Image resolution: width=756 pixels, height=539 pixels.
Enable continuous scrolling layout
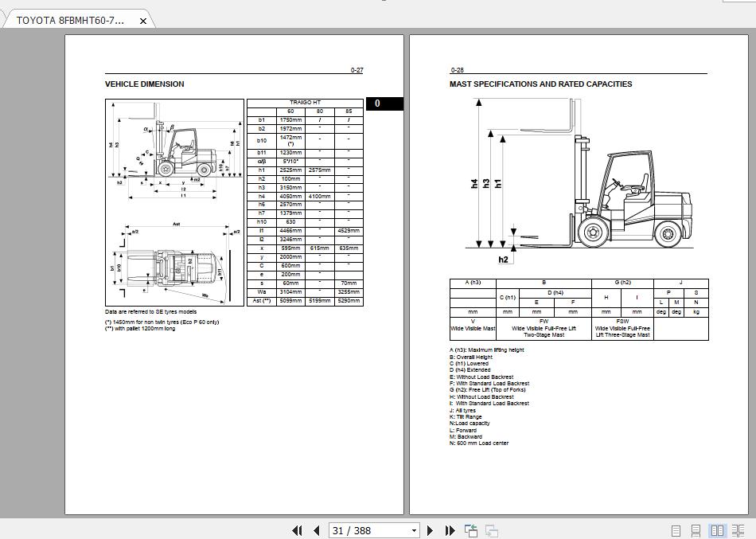click(698, 530)
